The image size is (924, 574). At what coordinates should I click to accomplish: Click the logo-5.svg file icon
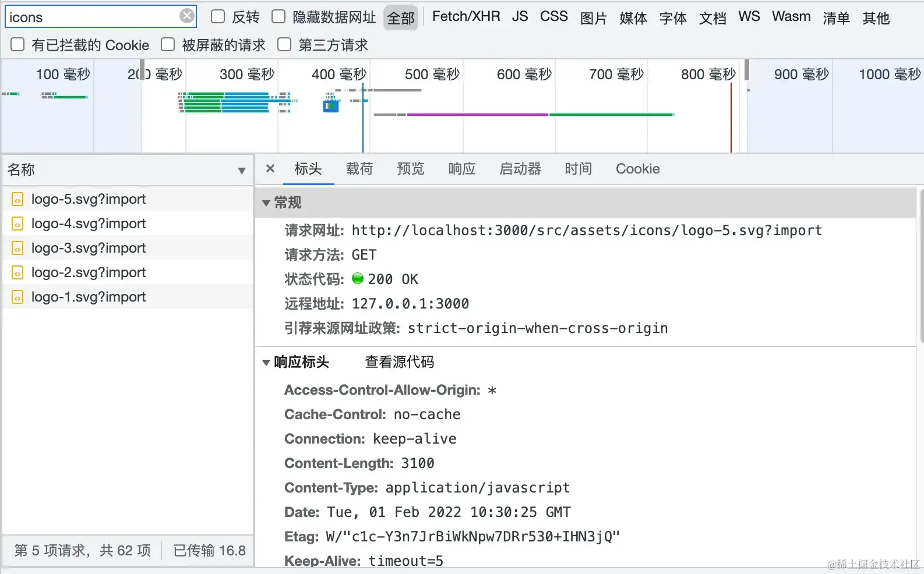17,200
